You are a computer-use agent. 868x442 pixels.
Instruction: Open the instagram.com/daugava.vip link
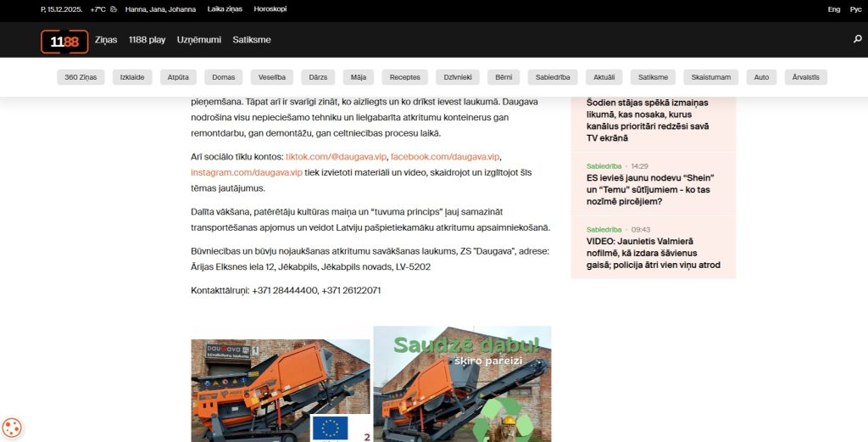pos(247,172)
